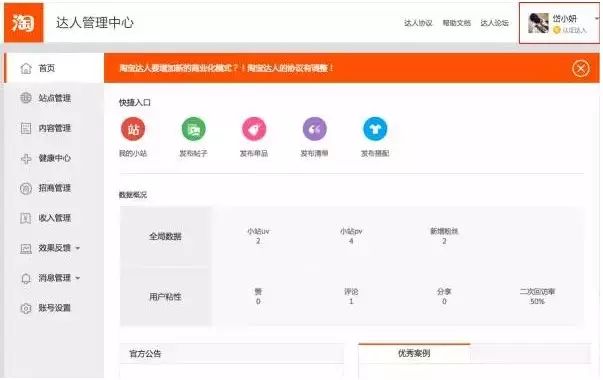
Task: Click the 岱小妍 profile avatar
Action: (538, 23)
